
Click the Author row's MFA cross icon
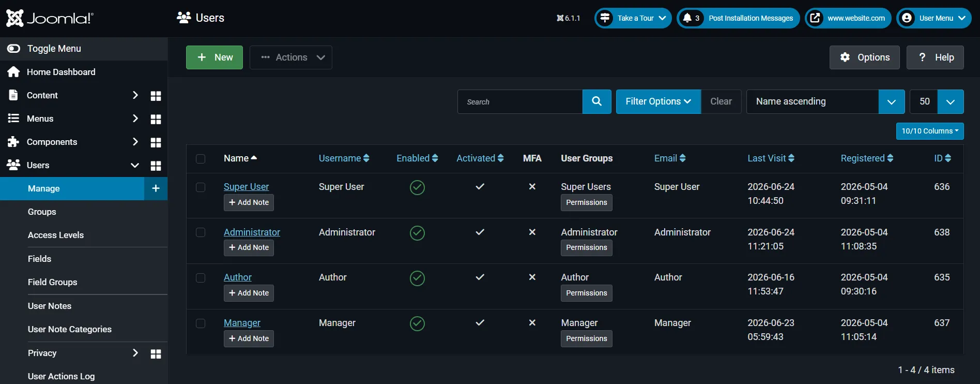[x=532, y=277]
